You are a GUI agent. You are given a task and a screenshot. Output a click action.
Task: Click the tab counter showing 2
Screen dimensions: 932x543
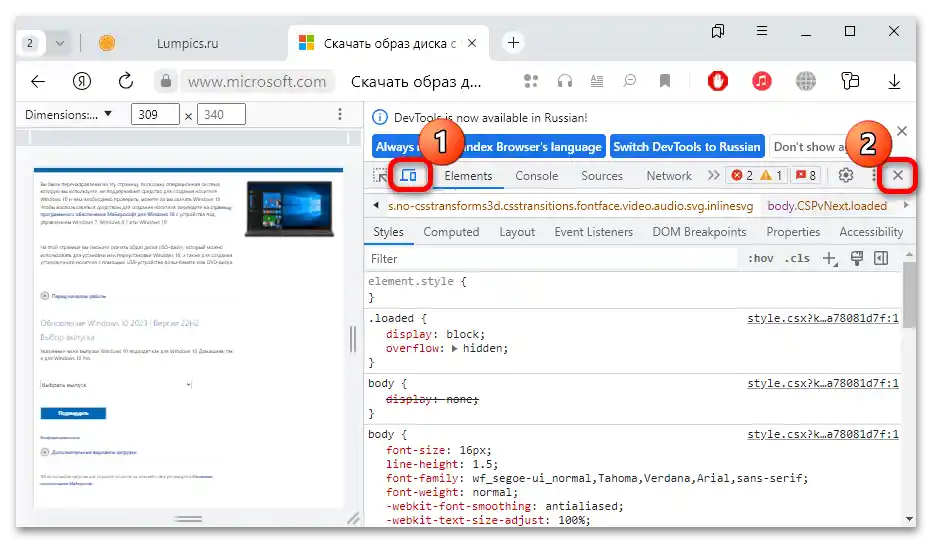(x=30, y=43)
